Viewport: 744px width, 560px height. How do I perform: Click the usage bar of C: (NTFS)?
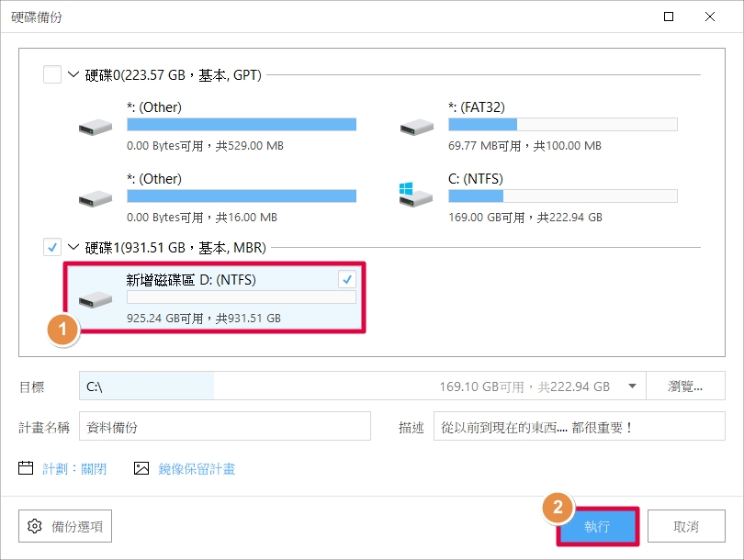click(x=563, y=196)
